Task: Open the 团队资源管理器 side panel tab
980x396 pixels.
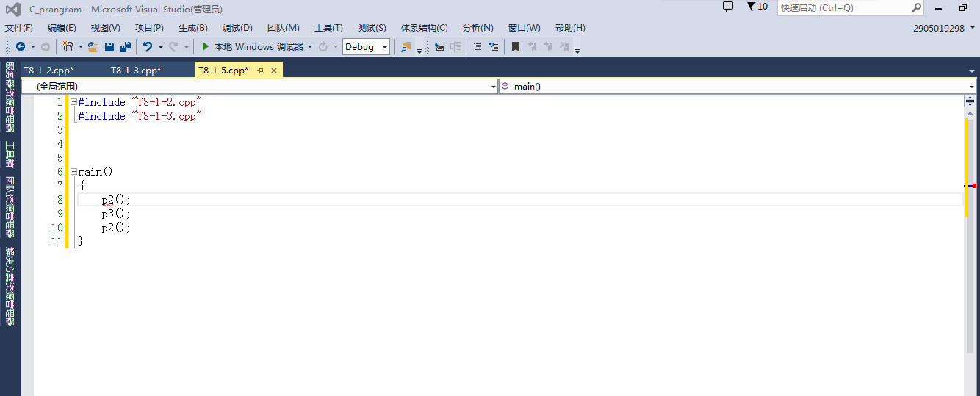Action: (x=10, y=208)
